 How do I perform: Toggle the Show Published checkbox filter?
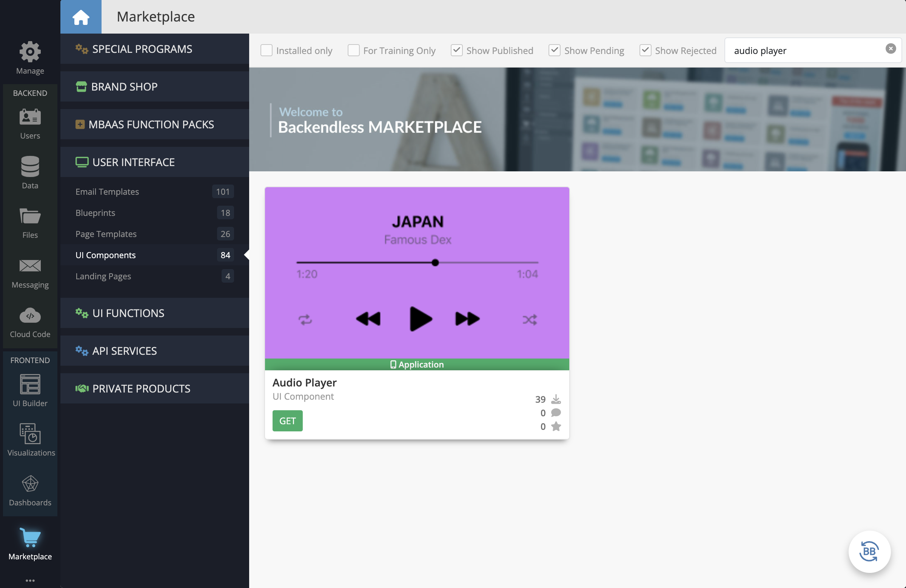[457, 50]
